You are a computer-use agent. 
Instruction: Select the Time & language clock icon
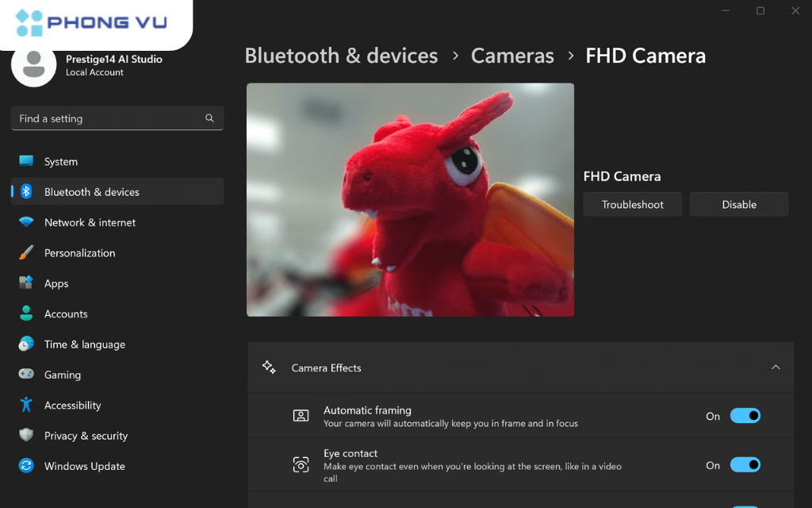(26, 344)
